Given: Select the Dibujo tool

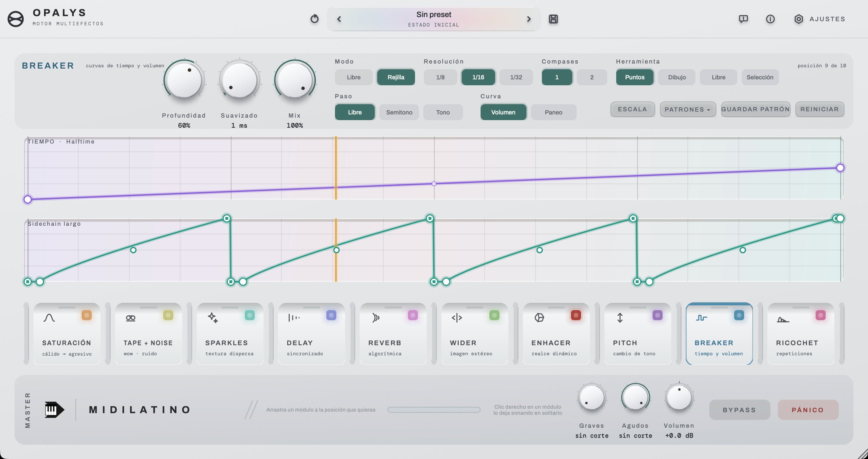Looking at the screenshot, I should 677,77.
